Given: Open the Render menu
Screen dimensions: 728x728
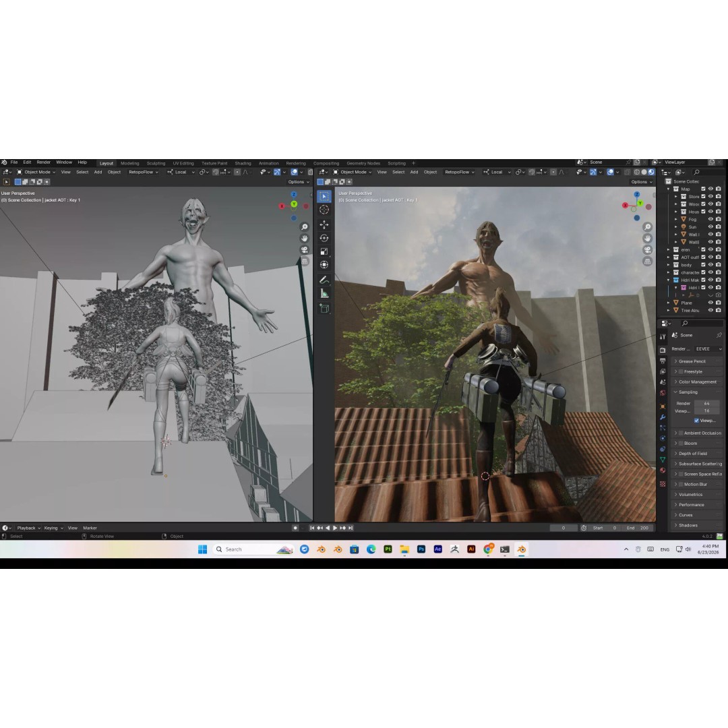Looking at the screenshot, I should point(44,162).
